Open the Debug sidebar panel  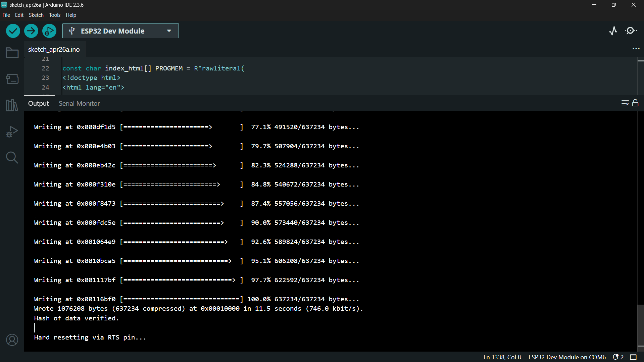(x=12, y=132)
